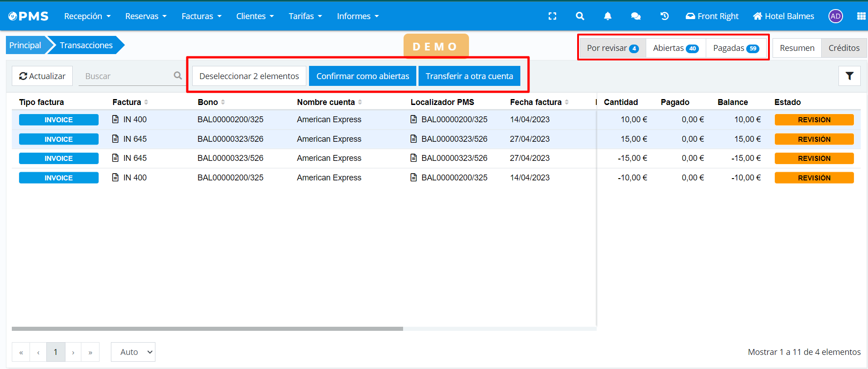
Task: Open the filter funnel button
Action: point(849,76)
